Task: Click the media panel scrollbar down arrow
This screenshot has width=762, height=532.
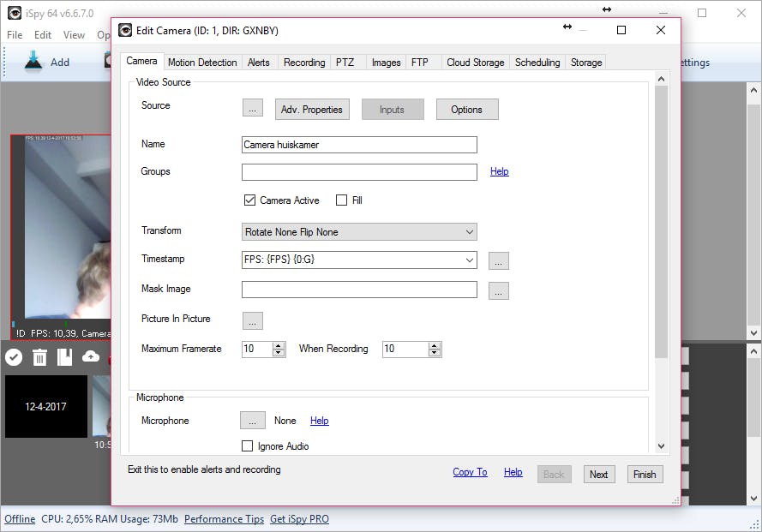Action: click(753, 499)
